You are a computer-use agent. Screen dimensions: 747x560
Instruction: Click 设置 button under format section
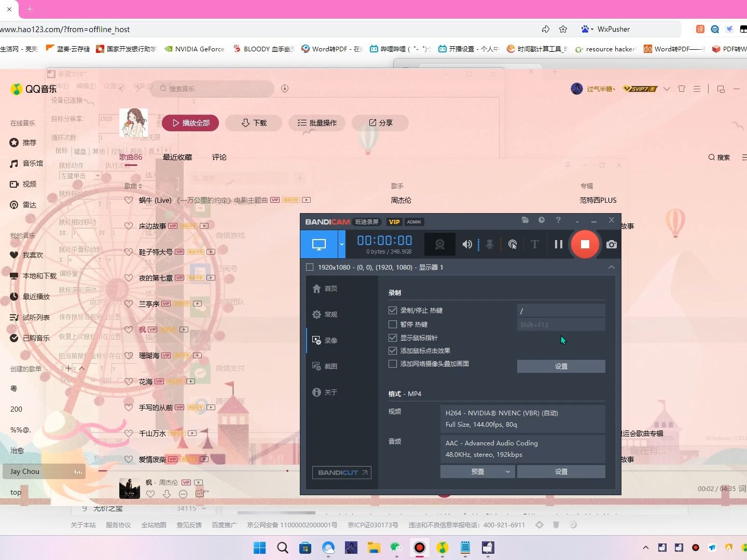(561, 471)
